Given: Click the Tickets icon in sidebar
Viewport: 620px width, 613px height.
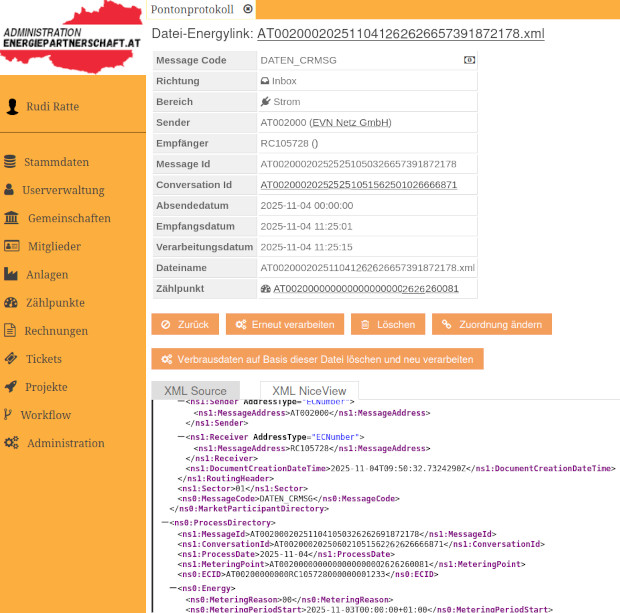Looking at the screenshot, I should (x=11, y=359).
